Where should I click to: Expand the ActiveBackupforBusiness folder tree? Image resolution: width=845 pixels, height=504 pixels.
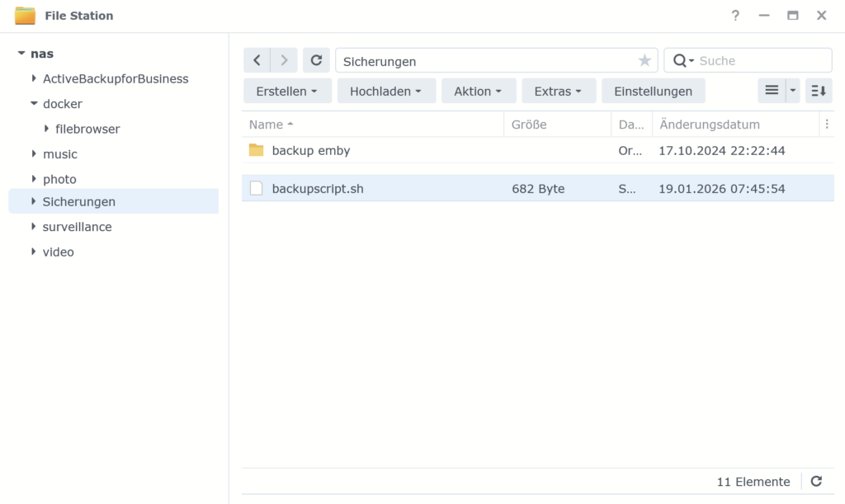[34, 78]
